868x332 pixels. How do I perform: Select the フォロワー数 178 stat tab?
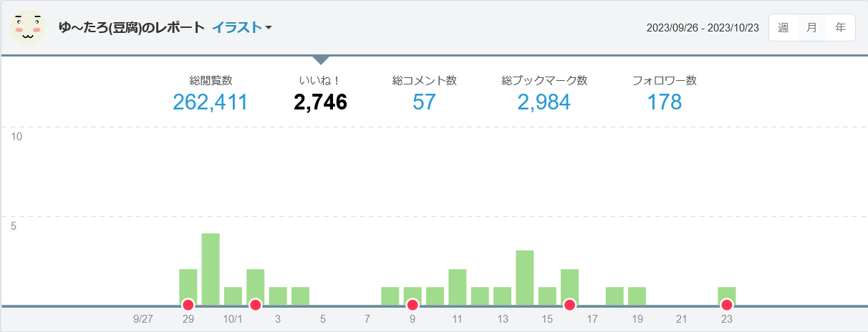tap(664, 94)
